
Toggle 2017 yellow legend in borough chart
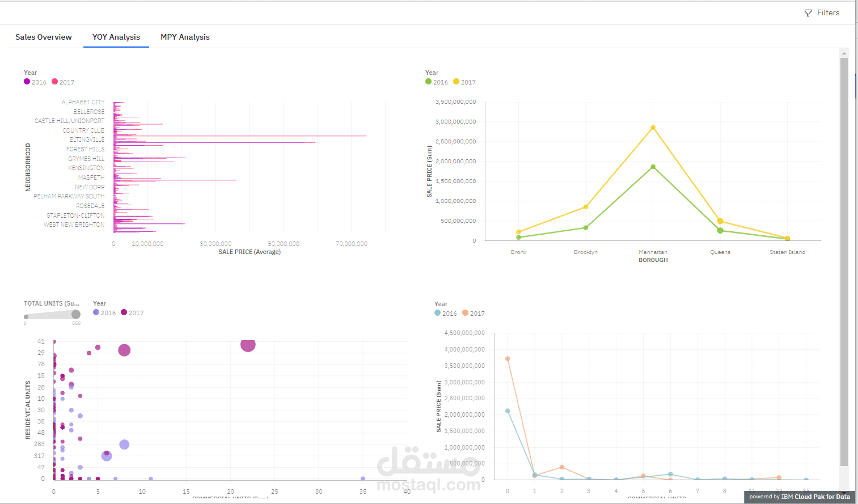tap(464, 82)
